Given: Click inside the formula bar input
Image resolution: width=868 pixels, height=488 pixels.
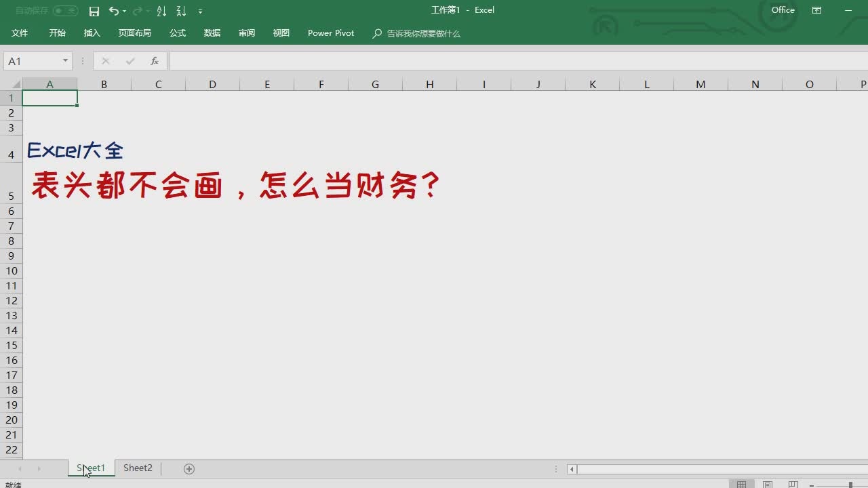Looking at the screenshot, I should (518, 61).
